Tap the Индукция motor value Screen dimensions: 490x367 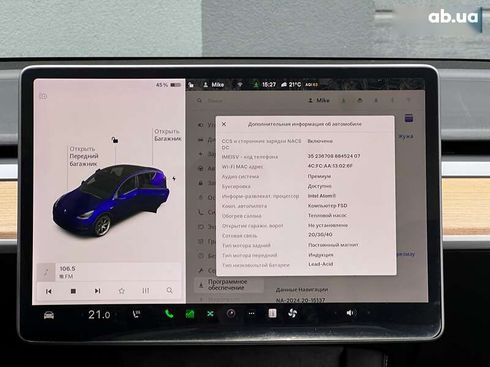[321, 255]
